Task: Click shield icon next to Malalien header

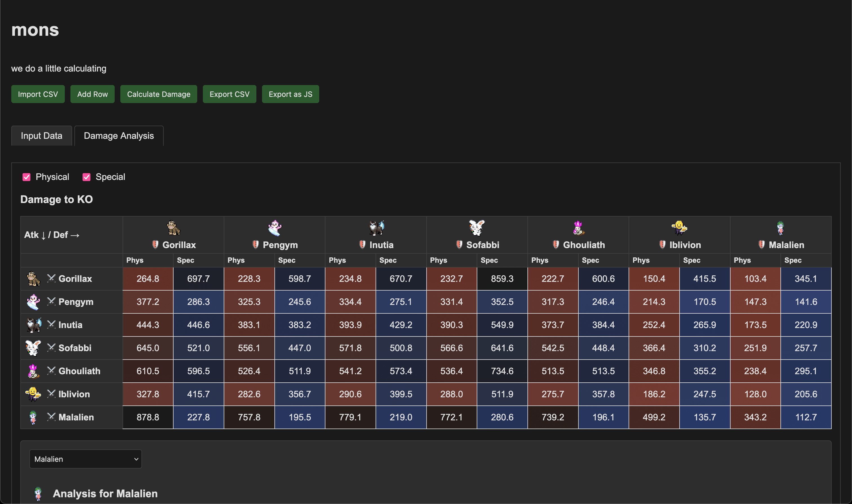Action: pyautogui.click(x=762, y=244)
